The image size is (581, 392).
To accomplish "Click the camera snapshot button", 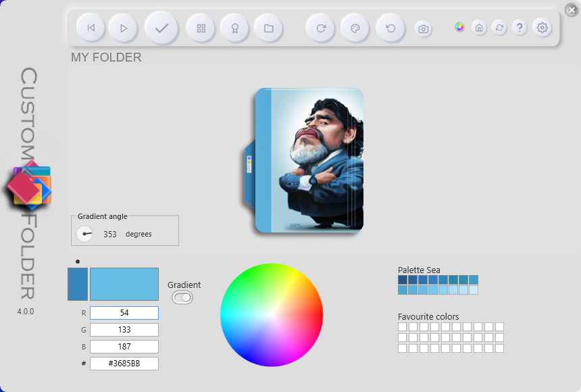I will click(423, 29).
